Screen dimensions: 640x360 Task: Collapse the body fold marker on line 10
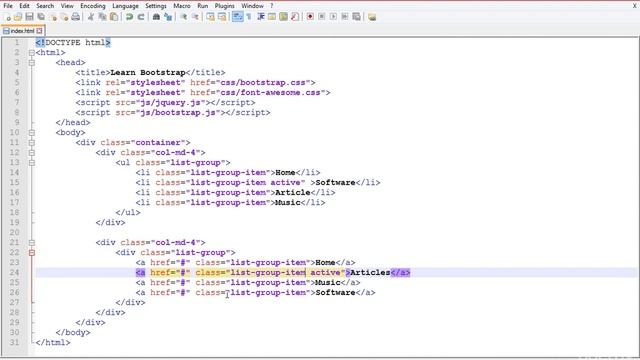pos(32,133)
